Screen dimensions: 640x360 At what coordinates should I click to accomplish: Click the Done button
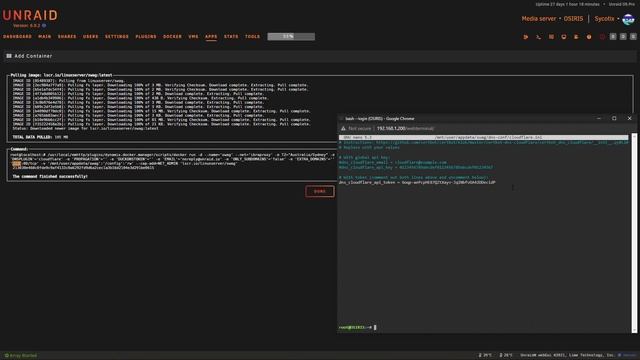point(320,191)
